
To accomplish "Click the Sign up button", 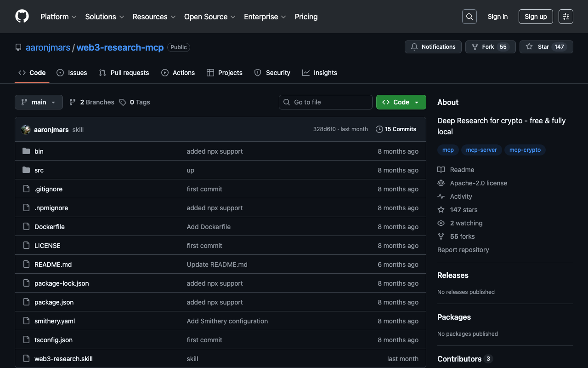I will click(x=535, y=17).
